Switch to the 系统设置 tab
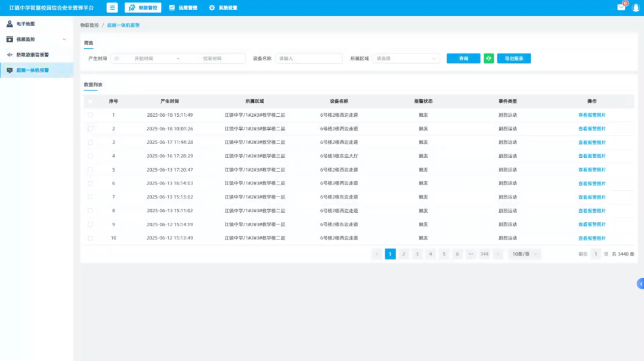Screen dimensions: 644x361 (223, 8)
